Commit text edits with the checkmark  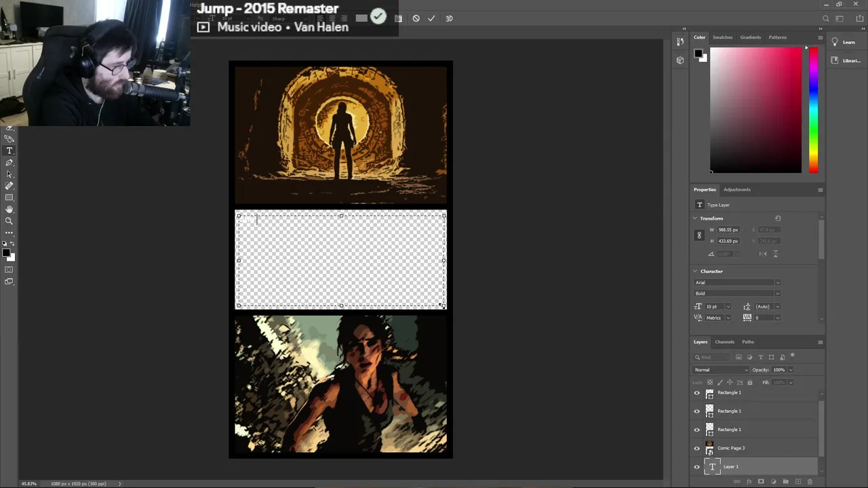pyautogui.click(x=431, y=18)
